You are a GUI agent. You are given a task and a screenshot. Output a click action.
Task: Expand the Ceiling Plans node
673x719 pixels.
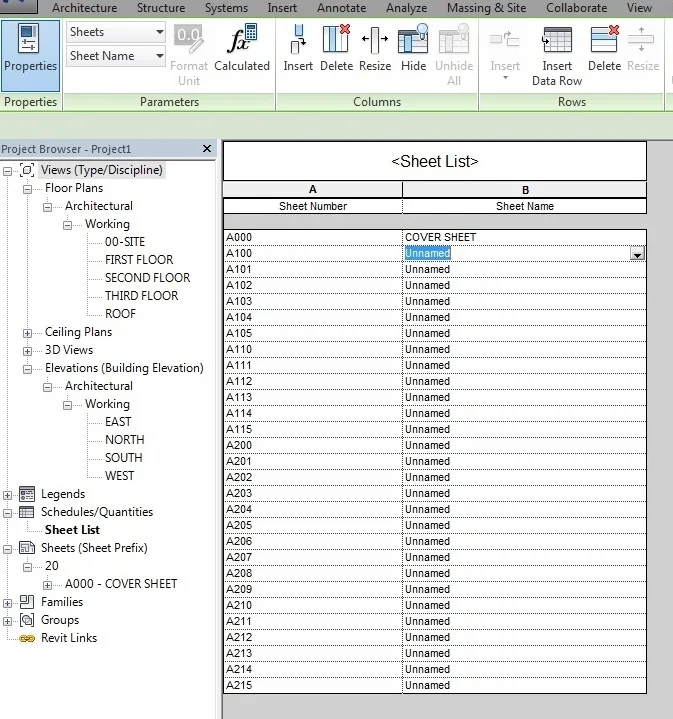[x=28, y=333]
